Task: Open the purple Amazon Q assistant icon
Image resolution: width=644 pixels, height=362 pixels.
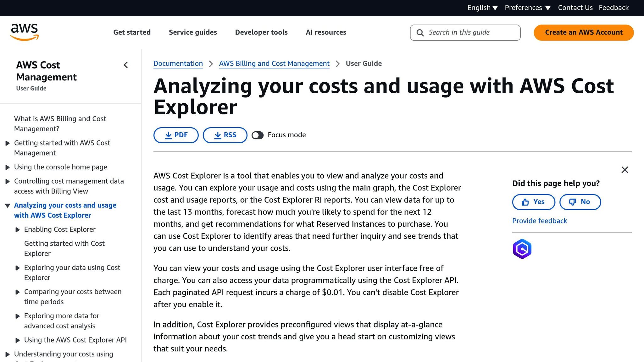Action: click(522, 249)
